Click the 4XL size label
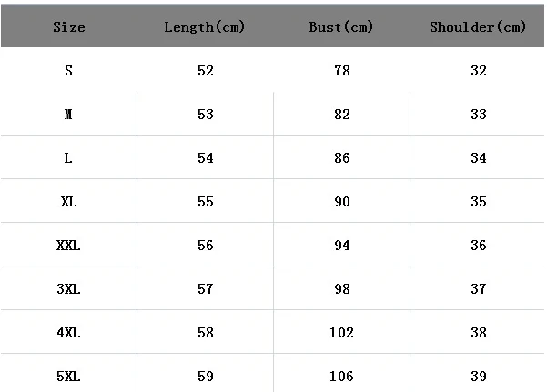The height and width of the screenshot is (392, 547). pyautogui.click(x=68, y=332)
